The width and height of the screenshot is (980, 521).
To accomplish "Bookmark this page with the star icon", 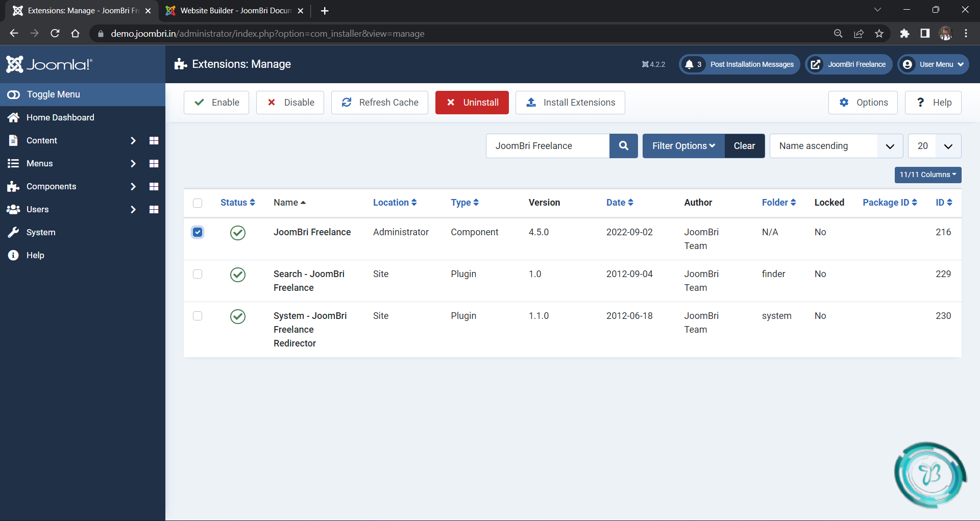I will (x=879, y=34).
